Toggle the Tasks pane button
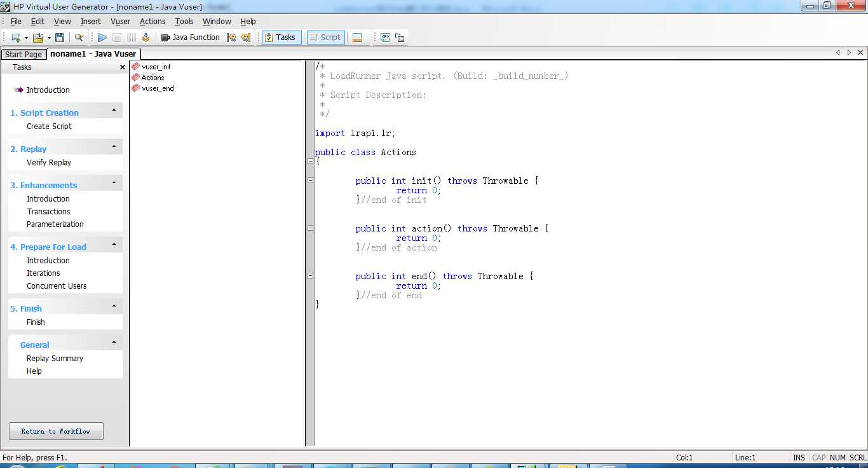Image resolution: width=868 pixels, height=468 pixels. coord(281,38)
